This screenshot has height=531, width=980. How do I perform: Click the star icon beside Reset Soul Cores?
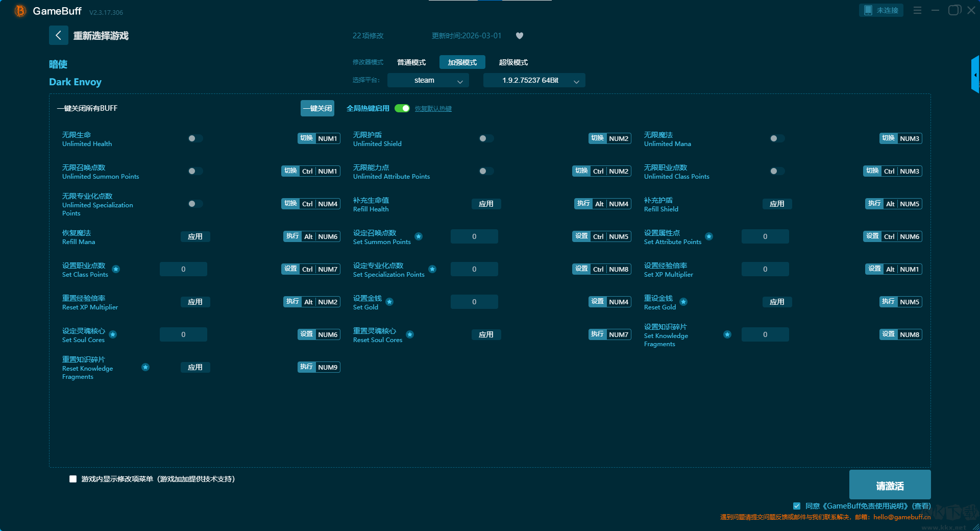tap(410, 334)
